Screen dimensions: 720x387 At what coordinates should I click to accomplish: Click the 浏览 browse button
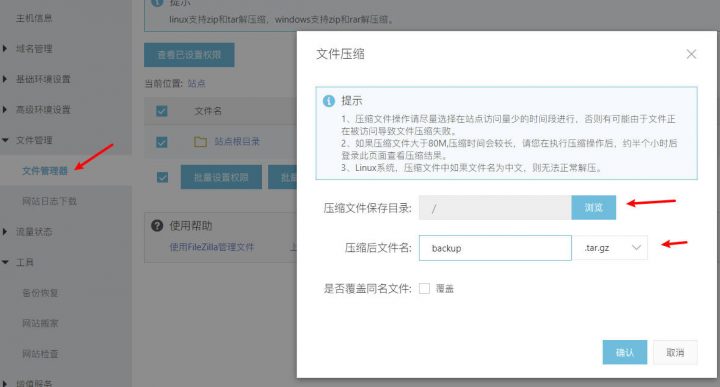(594, 208)
